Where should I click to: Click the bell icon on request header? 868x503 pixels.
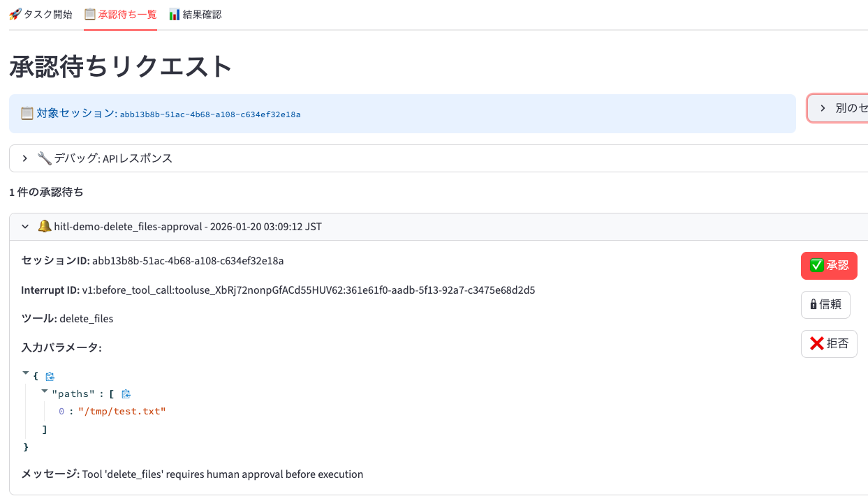[x=45, y=226]
